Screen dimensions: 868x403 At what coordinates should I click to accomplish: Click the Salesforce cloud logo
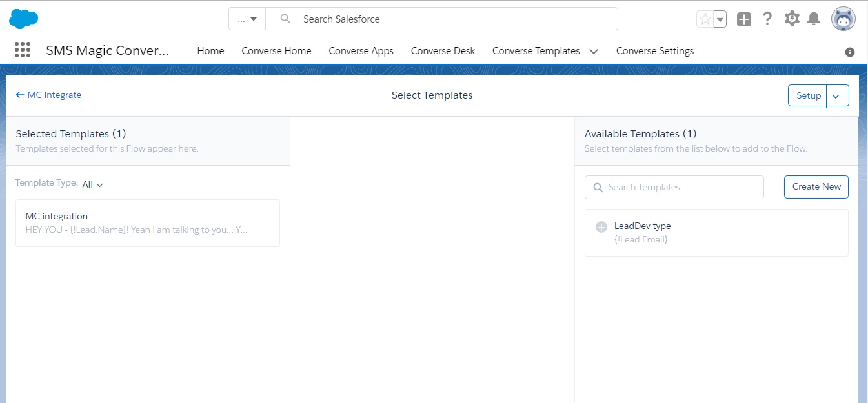(23, 19)
